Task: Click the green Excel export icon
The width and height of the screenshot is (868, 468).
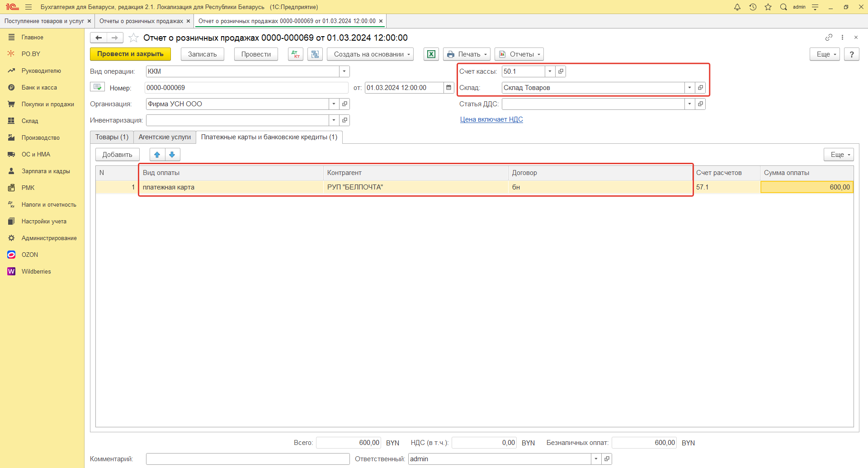Action: (431, 54)
